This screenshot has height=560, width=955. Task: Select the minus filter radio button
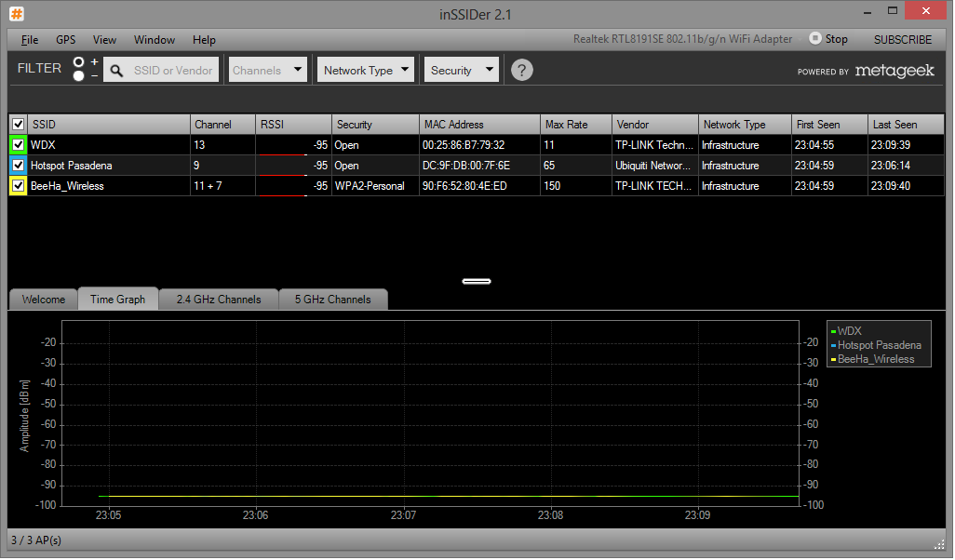(78, 75)
